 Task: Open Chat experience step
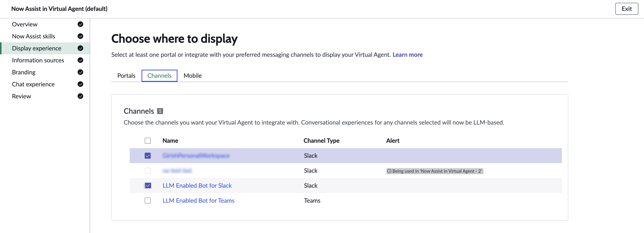tap(45, 84)
